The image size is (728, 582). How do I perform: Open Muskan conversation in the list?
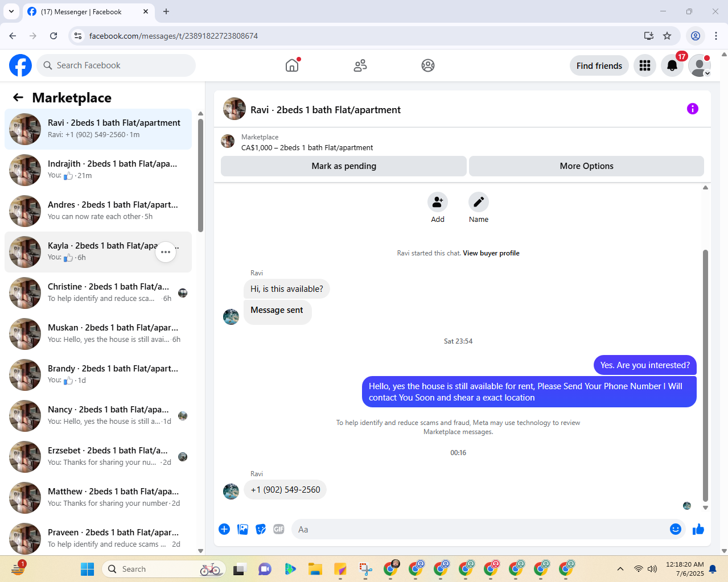[x=98, y=334]
